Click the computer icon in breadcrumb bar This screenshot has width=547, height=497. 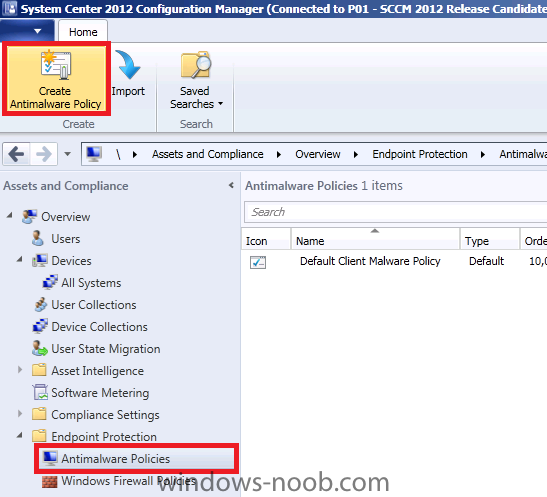click(x=94, y=154)
